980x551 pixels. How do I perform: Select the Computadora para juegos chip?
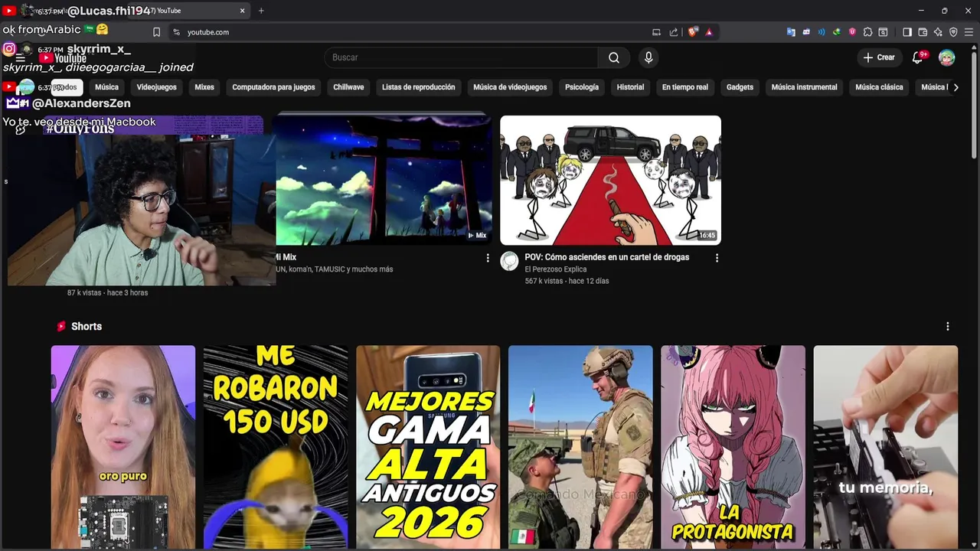click(273, 87)
